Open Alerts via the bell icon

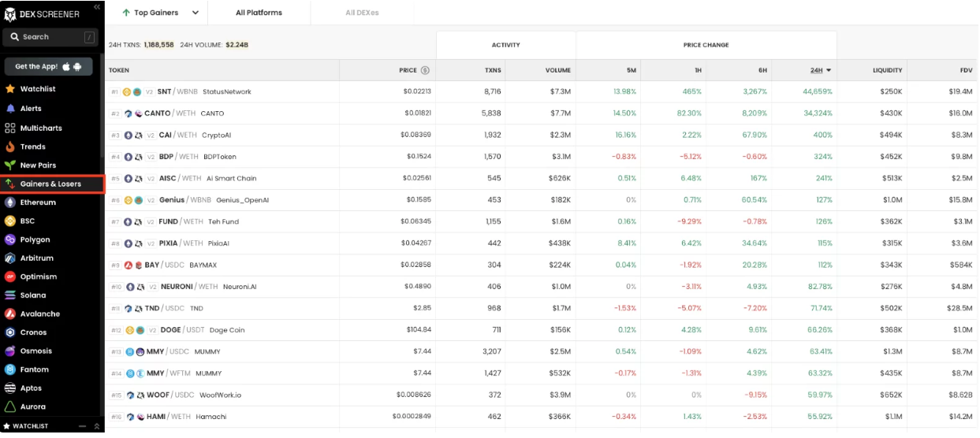pos(10,109)
